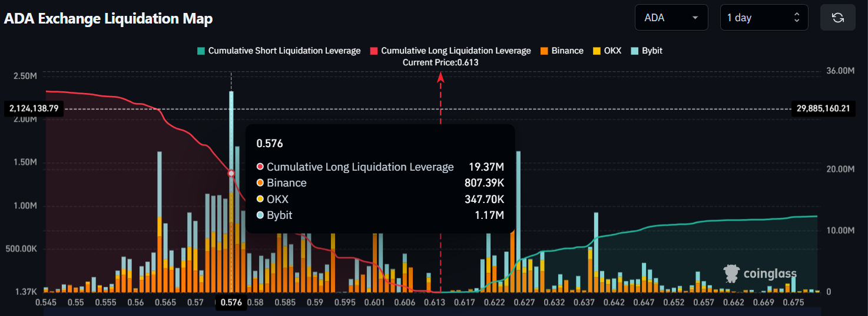Click the green Cumulative Short legend swatch

[201, 51]
